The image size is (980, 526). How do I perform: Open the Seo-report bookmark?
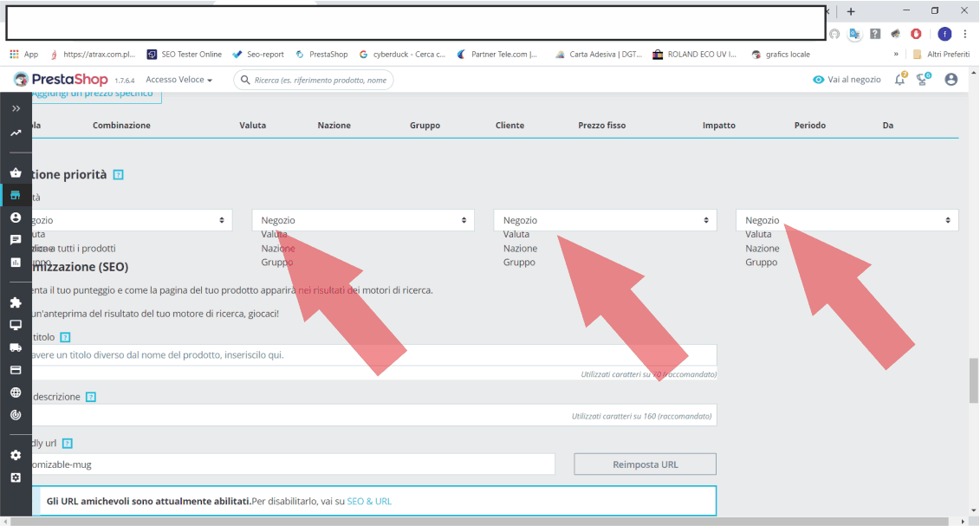pyautogui.click(x=258, y=55)
